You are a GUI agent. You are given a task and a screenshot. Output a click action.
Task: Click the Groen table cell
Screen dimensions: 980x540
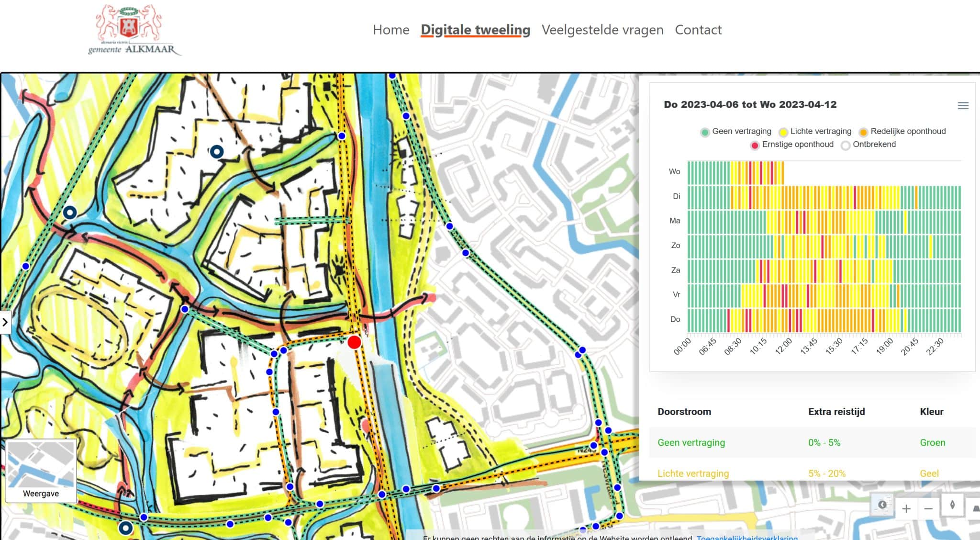coord(933,443)
